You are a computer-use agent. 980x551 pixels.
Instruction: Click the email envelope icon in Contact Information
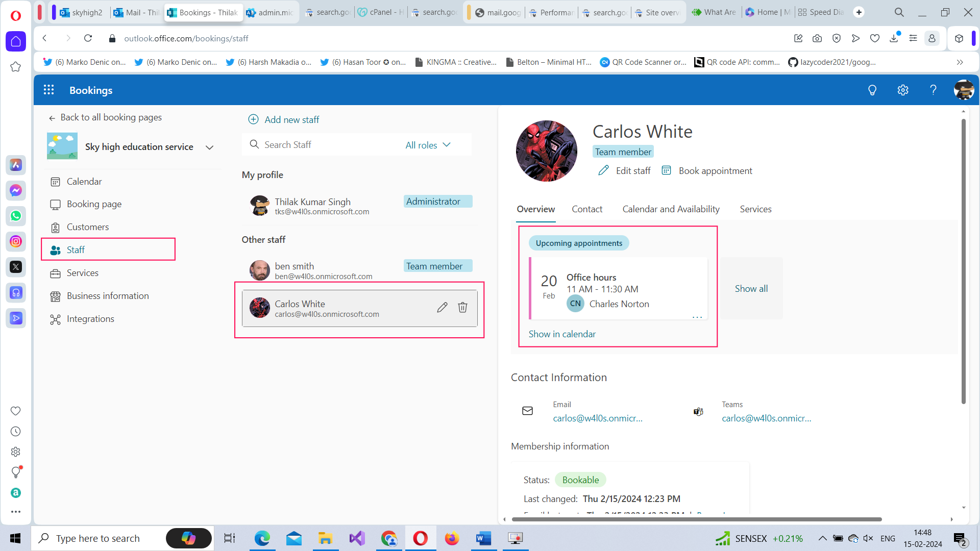[x=527, y=411]
